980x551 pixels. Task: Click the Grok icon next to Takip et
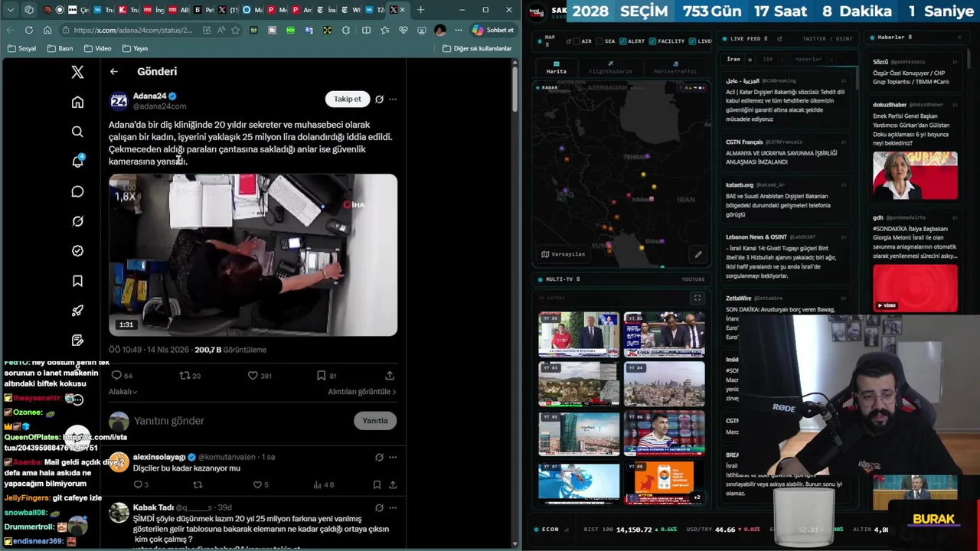click(x=379, y=99)
